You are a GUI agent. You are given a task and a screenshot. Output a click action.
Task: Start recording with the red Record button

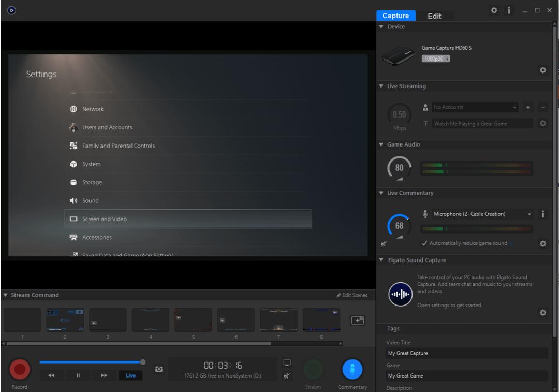point(20,369)
